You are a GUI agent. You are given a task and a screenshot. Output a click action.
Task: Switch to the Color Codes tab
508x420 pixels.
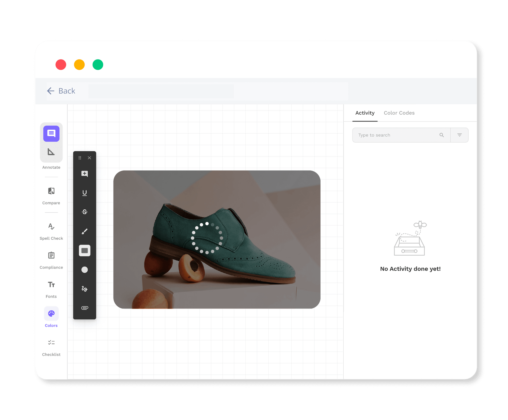coord(399,113)
